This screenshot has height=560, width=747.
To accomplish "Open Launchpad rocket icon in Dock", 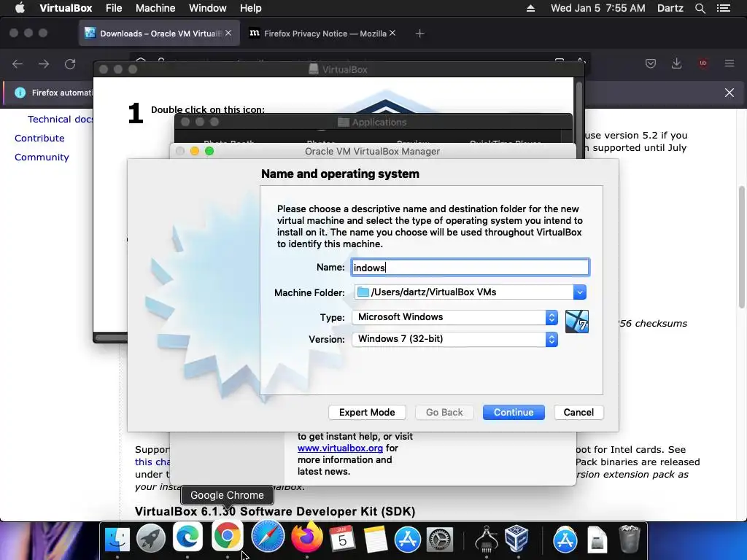I will 151,539.
